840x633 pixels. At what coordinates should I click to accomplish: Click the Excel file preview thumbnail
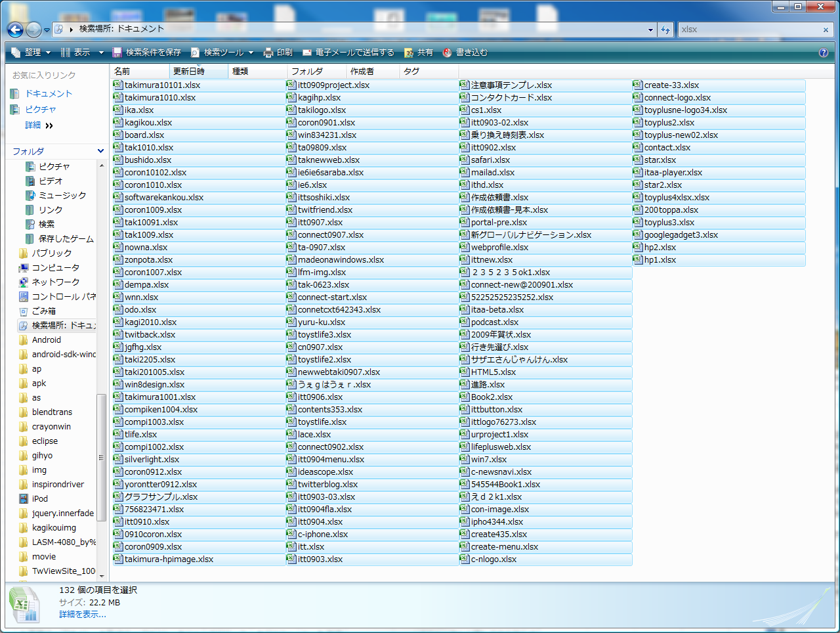click(x=26, y=604)
